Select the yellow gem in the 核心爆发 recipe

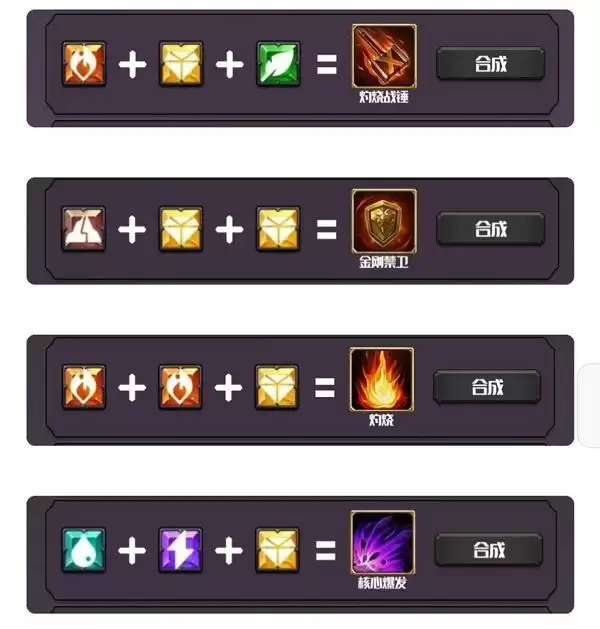point(277,550)
